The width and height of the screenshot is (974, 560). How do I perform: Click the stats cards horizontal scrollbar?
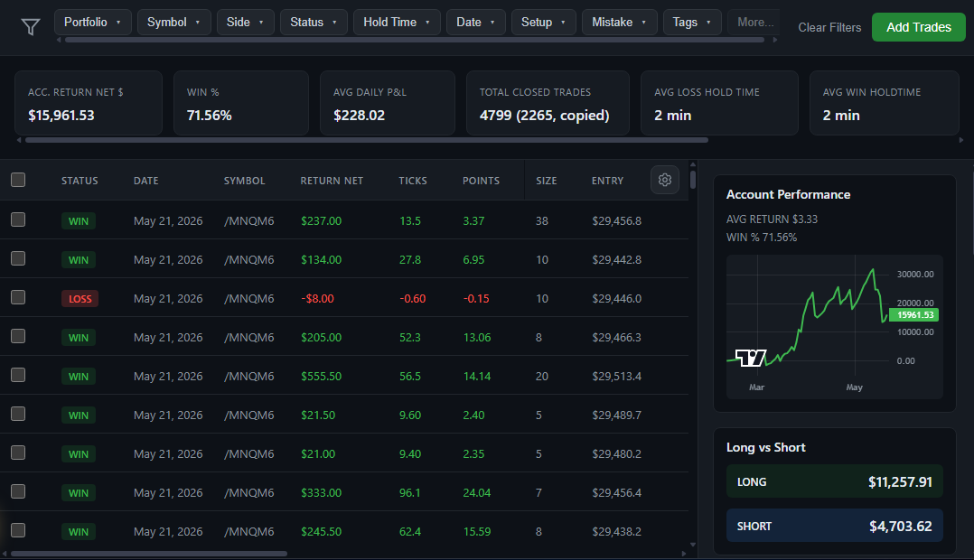click(367, 140)
